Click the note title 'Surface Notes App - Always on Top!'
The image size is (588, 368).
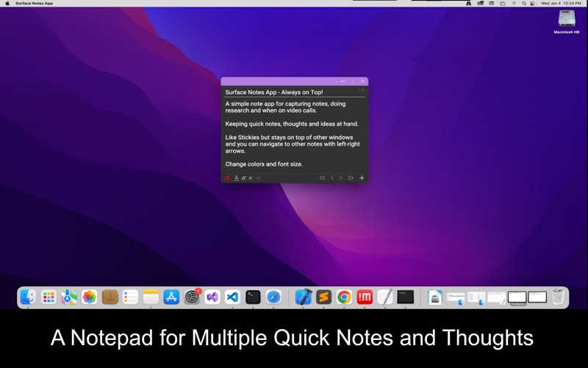(x=274, y=92)
